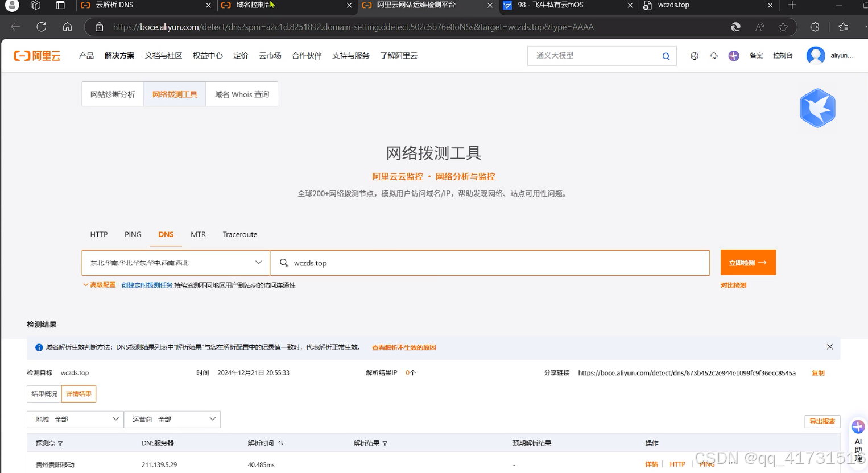Viewport: 868px width, 473px height.
Task: Click 备案 link in header
Action: pyautogui.click(x=756, y=56)
